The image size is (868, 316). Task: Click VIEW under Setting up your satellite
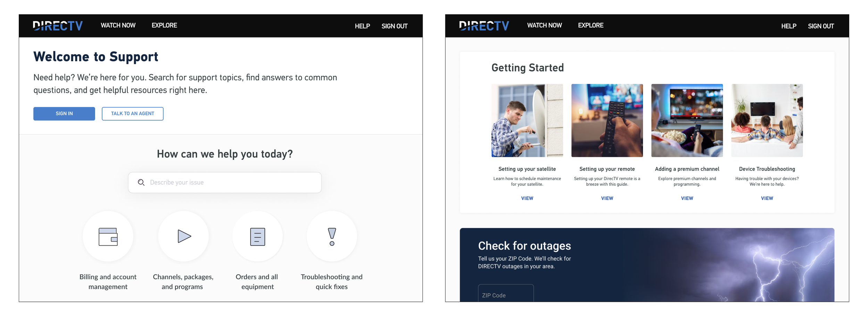[527, 198]
